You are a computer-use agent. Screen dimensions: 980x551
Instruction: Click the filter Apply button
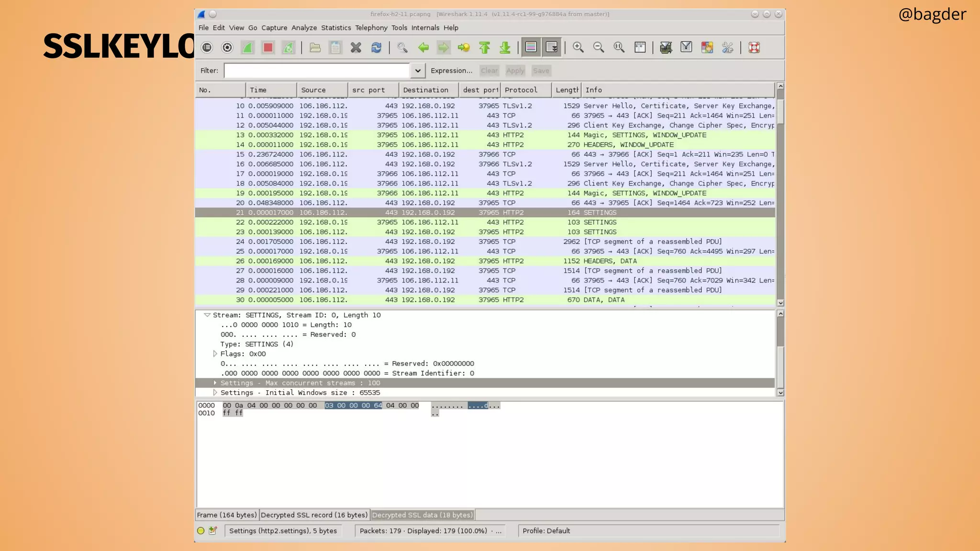(x=515, y=70)
